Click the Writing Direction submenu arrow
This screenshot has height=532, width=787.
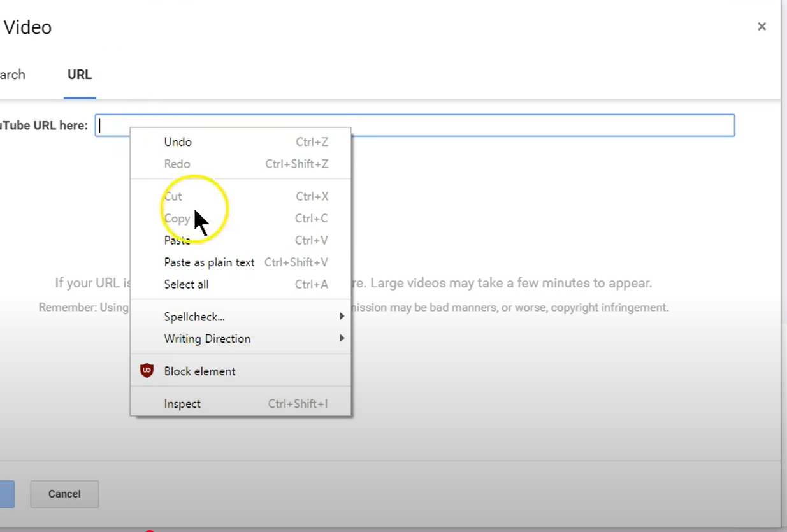342,338
